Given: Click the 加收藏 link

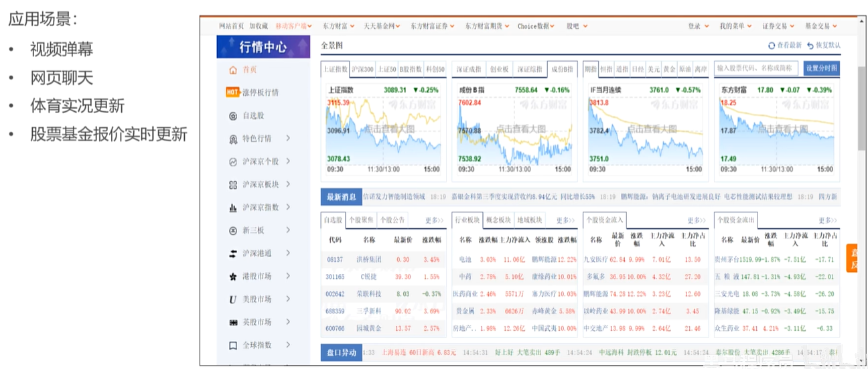Looking at the screenshot, I should click(x=259, y=26).
